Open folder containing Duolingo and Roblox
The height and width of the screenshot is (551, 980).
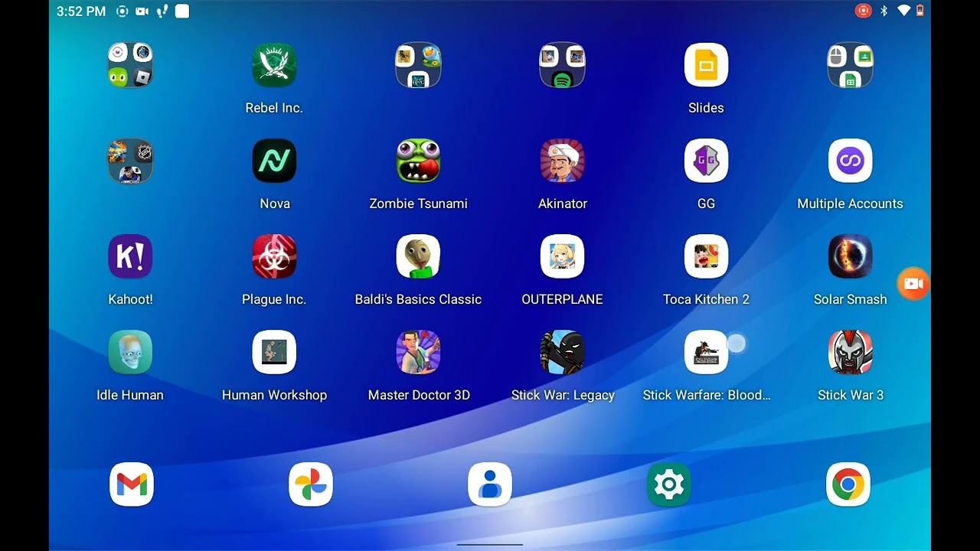click(130, 65)
